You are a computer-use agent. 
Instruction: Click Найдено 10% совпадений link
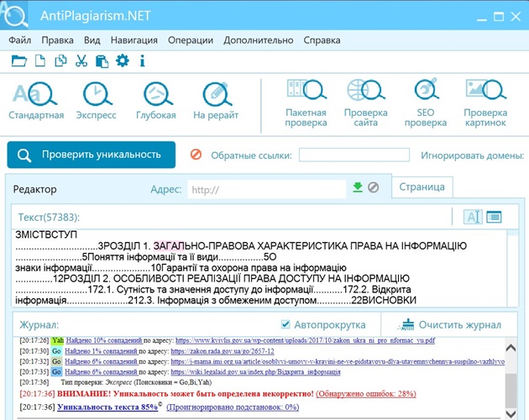coord(104,340)
